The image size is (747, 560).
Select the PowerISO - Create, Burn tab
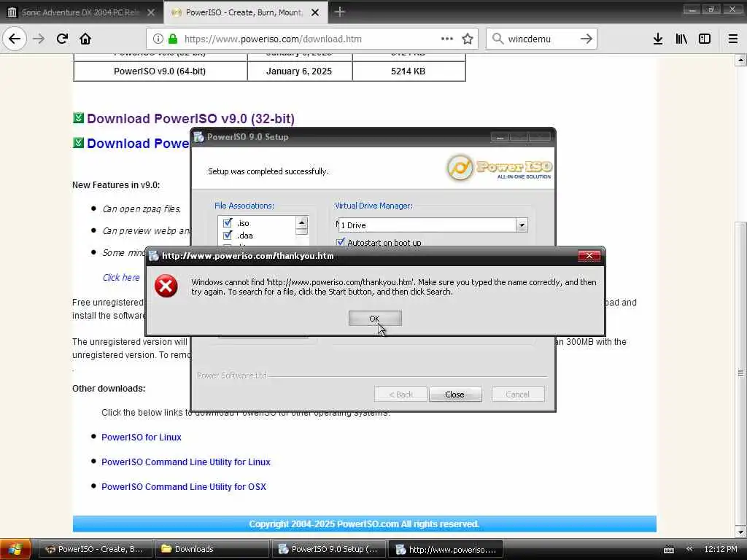pyautogui.click(x=244, y=12)
